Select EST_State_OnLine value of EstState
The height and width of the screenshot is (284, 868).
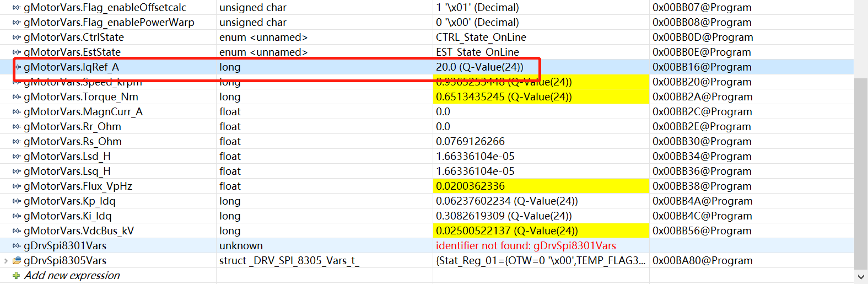tap(477, 52)
